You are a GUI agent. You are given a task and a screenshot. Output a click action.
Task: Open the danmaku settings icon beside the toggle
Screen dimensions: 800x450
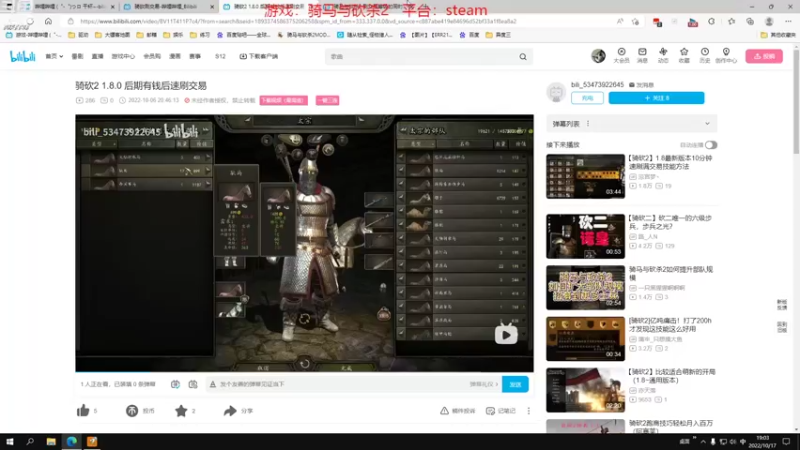click(x=193, y=384)
